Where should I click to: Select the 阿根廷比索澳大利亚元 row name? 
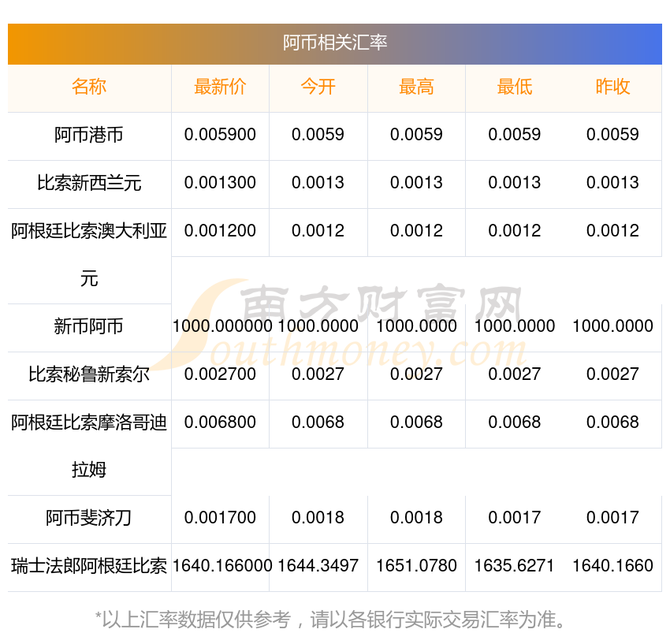pos(89,255)
